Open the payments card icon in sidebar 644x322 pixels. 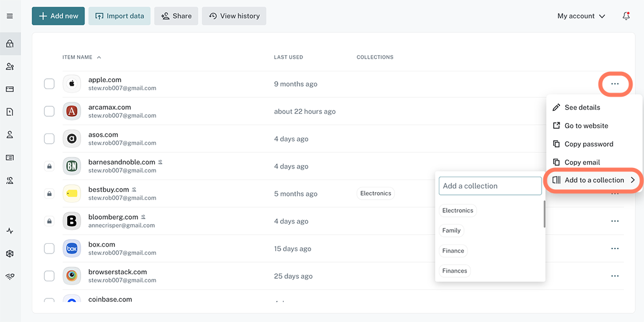pos(10,89)
